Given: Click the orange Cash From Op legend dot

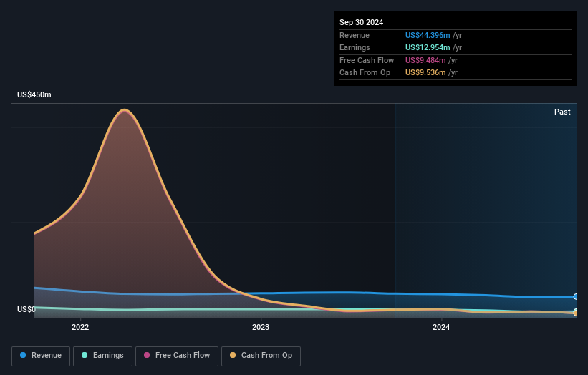Looking at the screenshot, I should [x=233, y=355].
